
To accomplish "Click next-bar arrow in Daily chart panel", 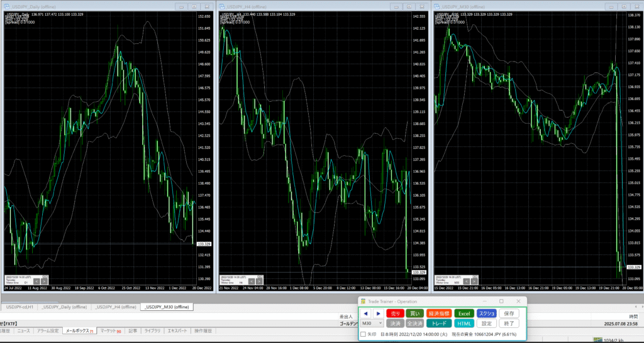I will (x=45, y=281).
